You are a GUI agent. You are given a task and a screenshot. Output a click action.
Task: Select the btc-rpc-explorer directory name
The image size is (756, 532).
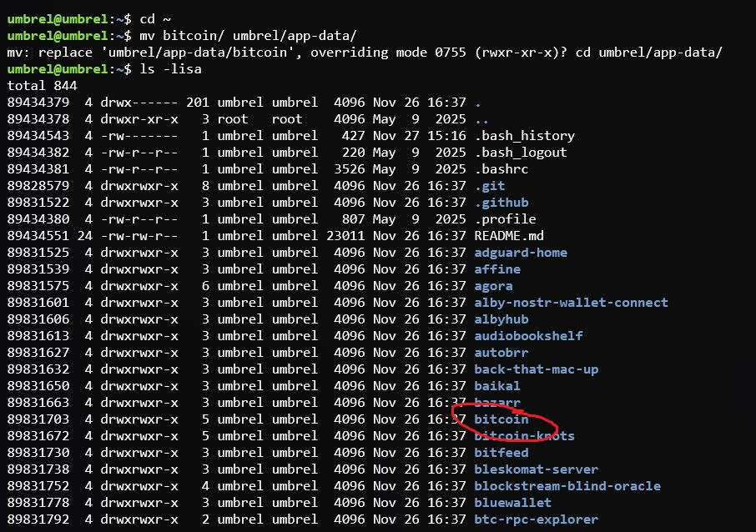[x=536, y=519]
